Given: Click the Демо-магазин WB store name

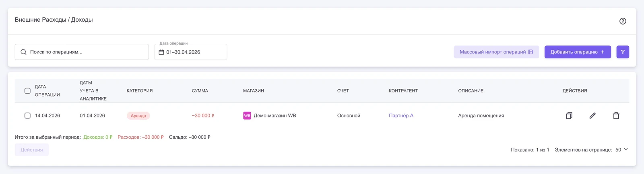Looking at the screenshot, I should [275, 116].
